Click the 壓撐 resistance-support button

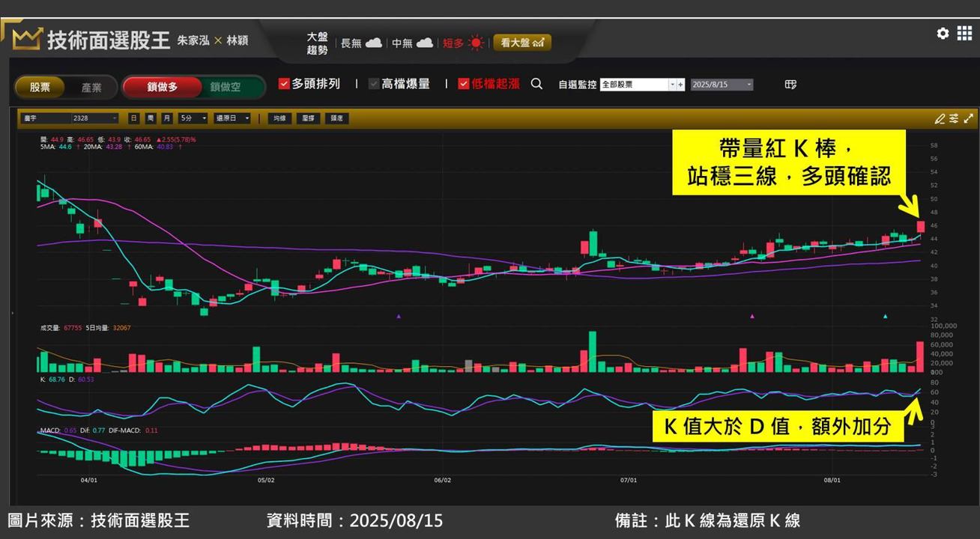(308, 118)
